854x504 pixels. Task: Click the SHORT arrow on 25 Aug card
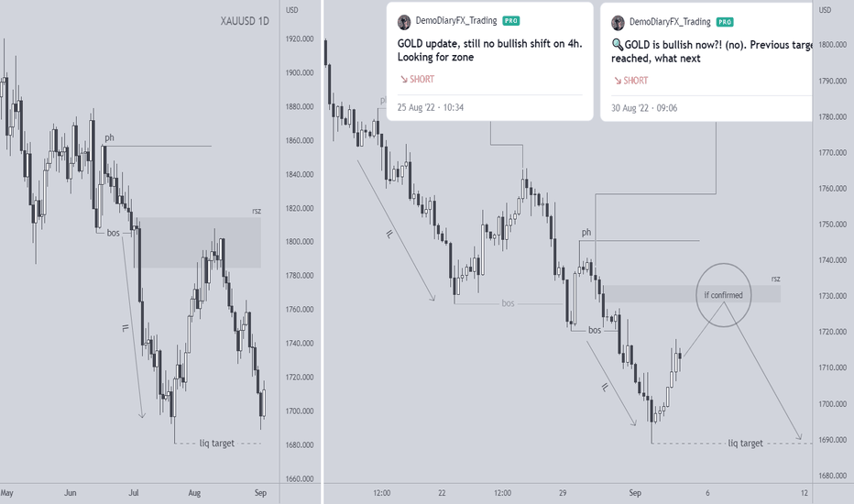click(x=403, y=80)
